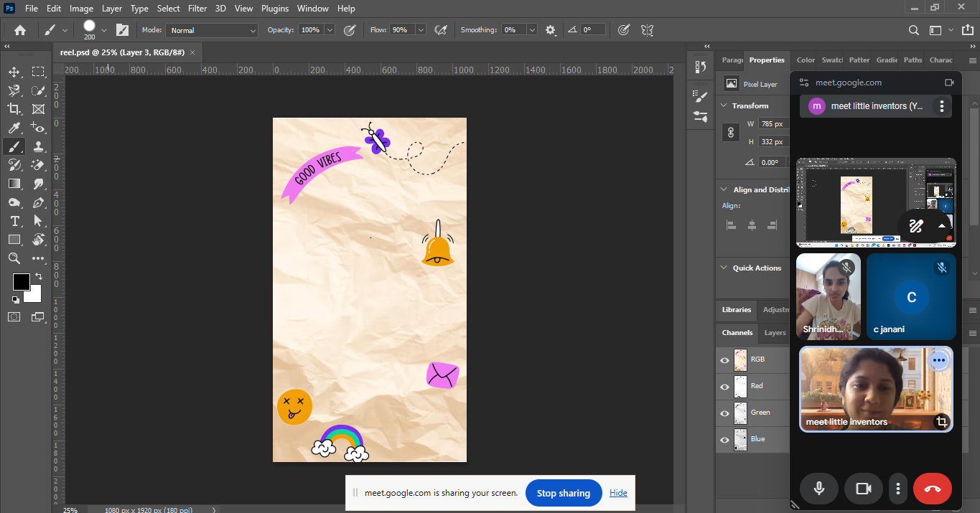Toggle visibility of the Blue channel

click(x=724, y=440)
